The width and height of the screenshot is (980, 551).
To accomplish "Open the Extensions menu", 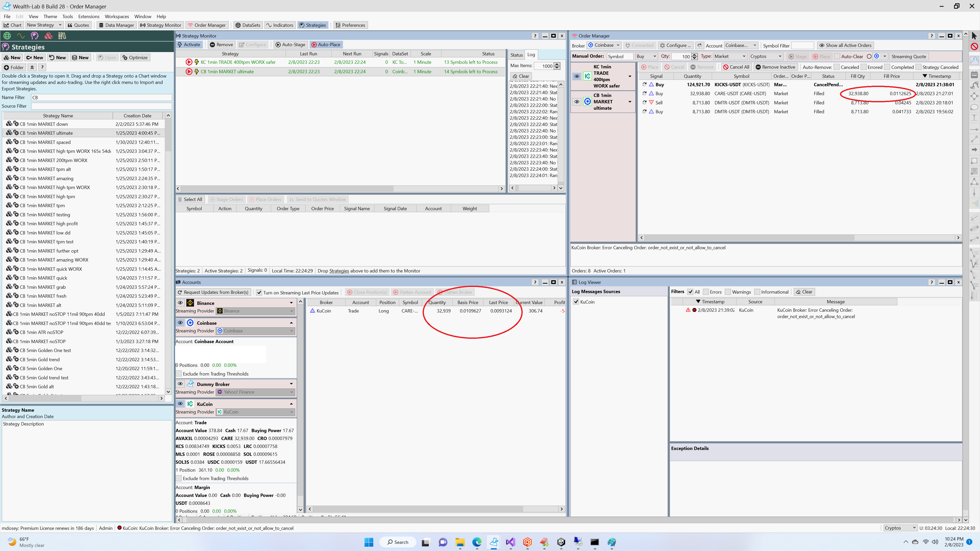I will (x=89, y=16).
